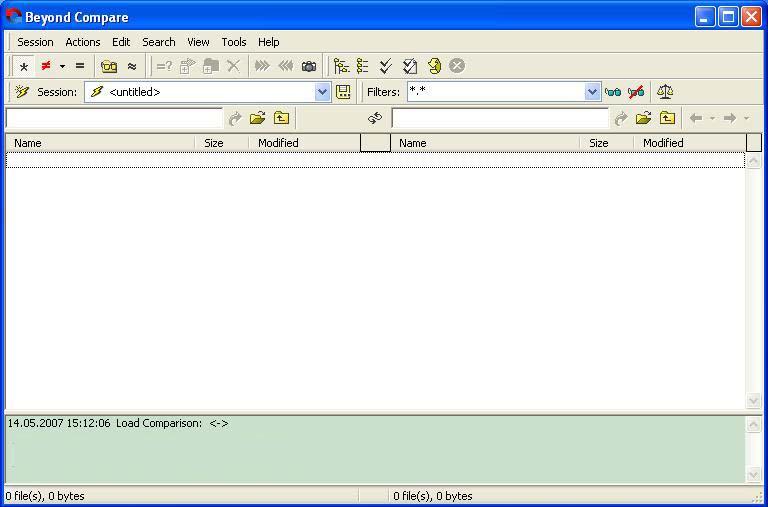
Task: Open the Back history dropdown arrow
Action: [712, 118]
